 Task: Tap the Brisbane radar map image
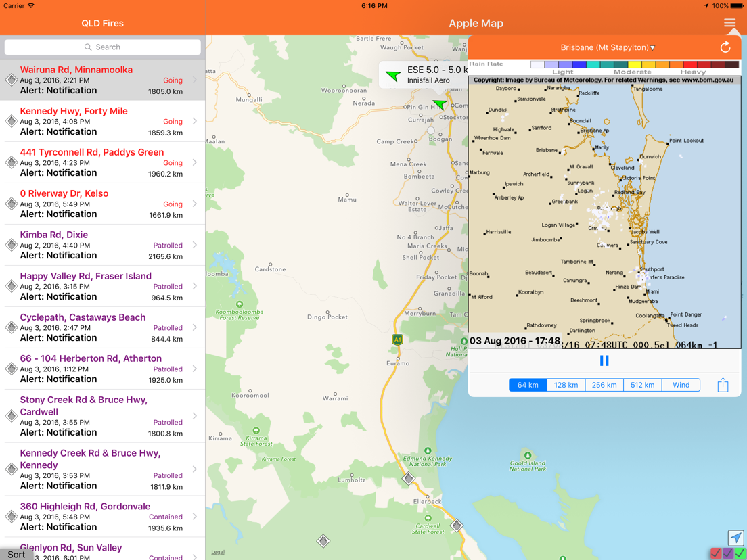[x=604, y=212]
